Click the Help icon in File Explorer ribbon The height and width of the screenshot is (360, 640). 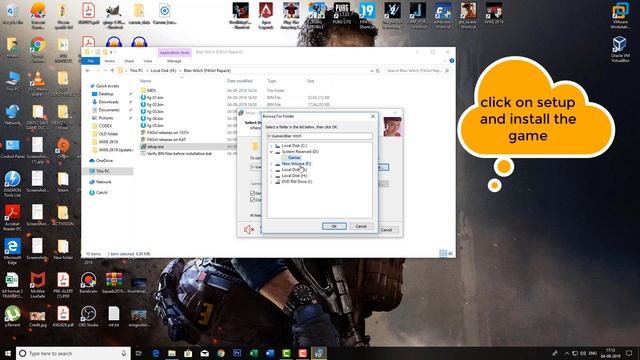pyautogui.click(x=452, y=61)
